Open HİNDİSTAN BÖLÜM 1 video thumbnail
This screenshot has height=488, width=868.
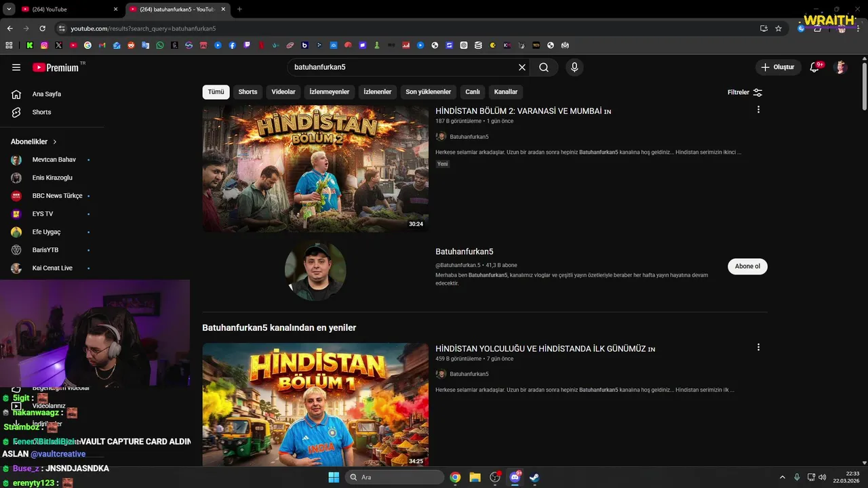315,405
